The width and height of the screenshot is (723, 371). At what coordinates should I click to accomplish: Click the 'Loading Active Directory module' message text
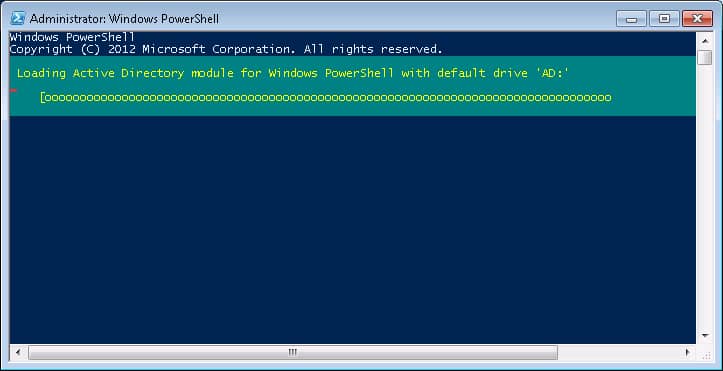click(x=293, y=73)
